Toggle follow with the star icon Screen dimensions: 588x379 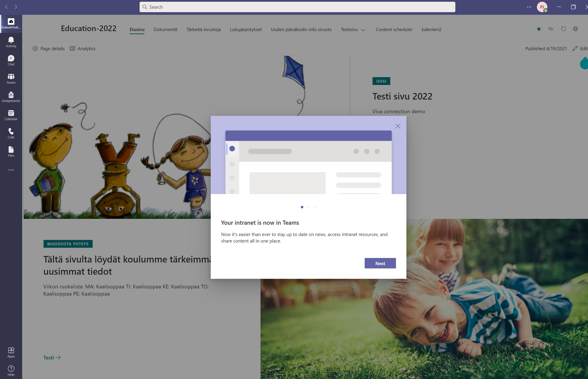539,29
